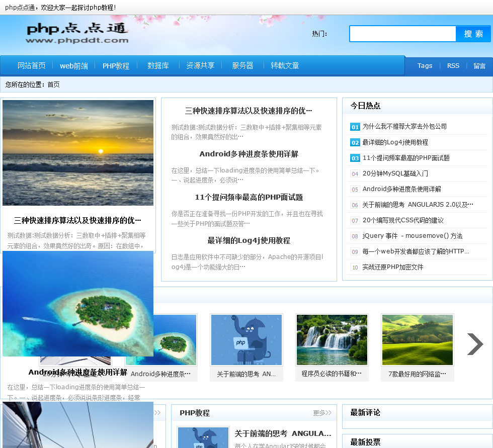Open slide title 三种快速排序算法 below the sunset image

77,220
